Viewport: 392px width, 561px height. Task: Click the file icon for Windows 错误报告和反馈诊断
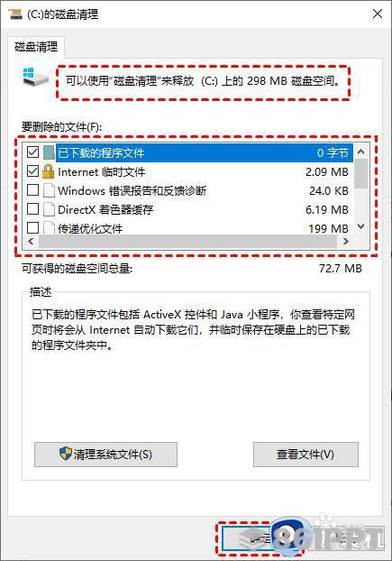tap(49, 190)
